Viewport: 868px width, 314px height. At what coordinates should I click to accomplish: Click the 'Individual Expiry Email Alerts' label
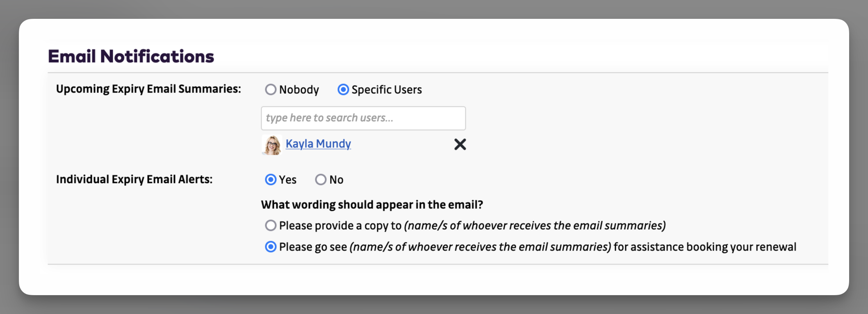(x=134, y=179)
